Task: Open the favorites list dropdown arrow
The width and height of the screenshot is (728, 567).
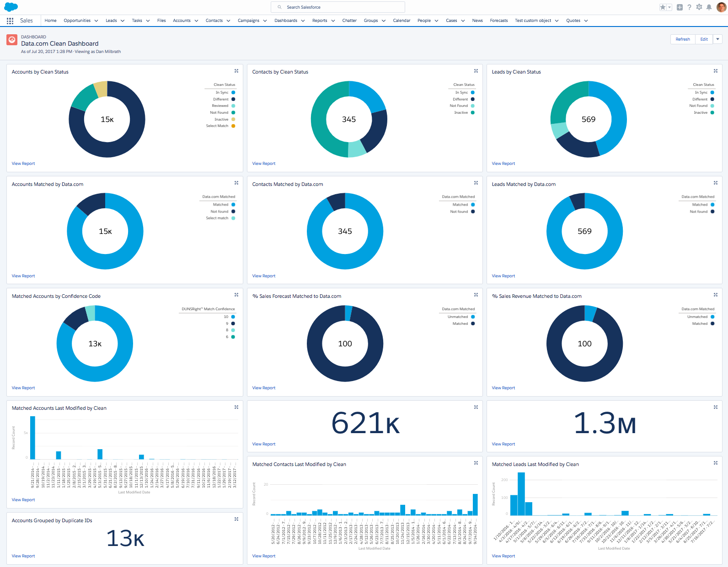Action: pos(669,7)
